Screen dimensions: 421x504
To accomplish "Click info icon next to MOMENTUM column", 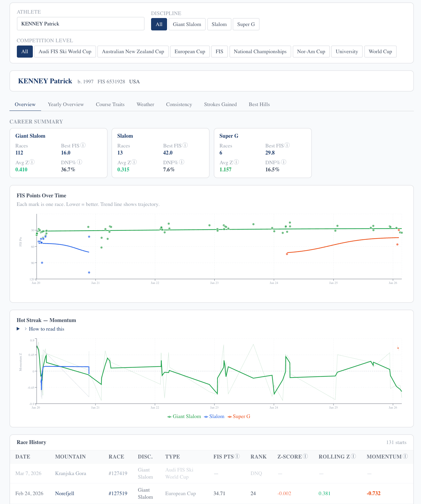I will [x=405, y=456].
